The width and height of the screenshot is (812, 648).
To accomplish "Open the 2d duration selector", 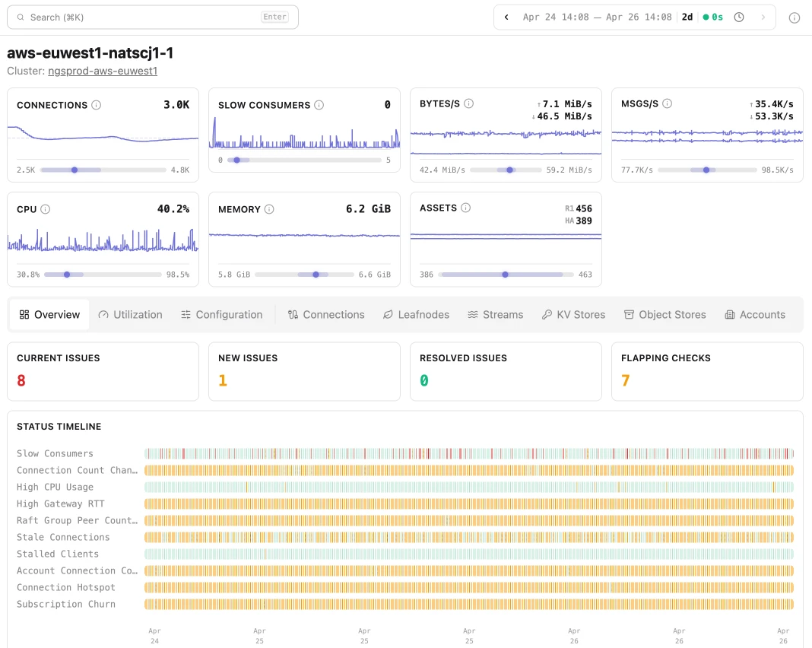I will pyautogui.click(x=687, y=17).
